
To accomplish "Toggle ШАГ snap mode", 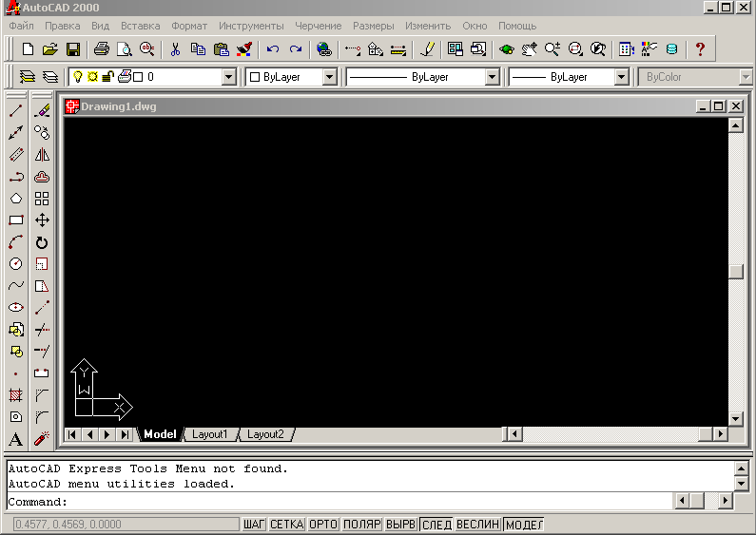I will (254, 525).
